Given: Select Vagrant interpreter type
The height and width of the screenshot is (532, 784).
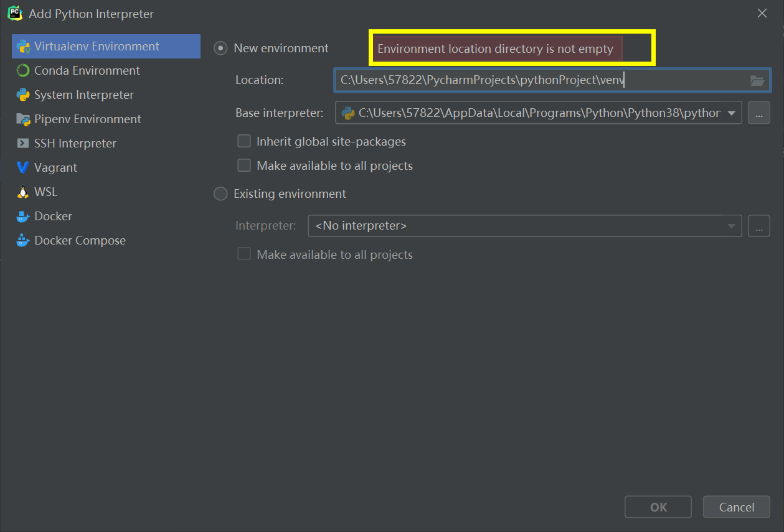Looking at the screenshot, I should coord(106,168).
